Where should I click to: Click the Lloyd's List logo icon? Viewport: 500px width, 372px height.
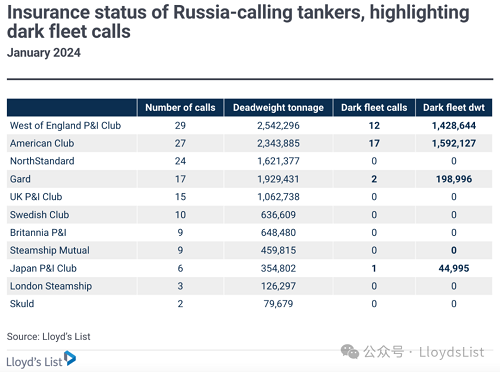[x=70, y=358]
